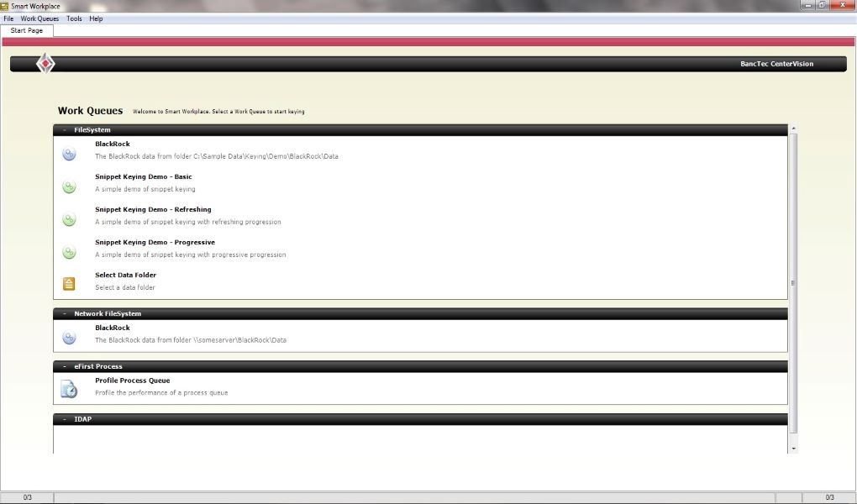Minimize the Smart Workplace window

[x=808, y=5]
